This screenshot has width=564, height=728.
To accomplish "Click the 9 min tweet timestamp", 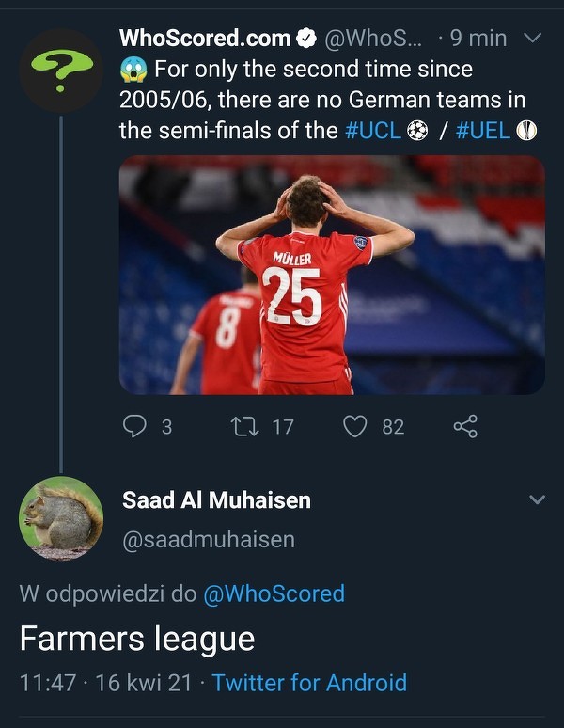I will (x=478, y=39).
